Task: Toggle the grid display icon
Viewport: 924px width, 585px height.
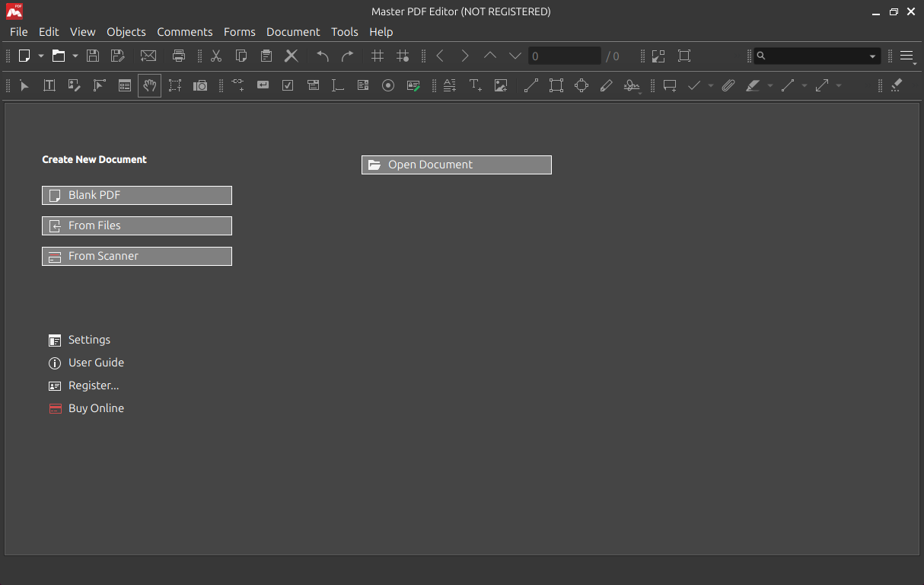Action: (378, 56)
